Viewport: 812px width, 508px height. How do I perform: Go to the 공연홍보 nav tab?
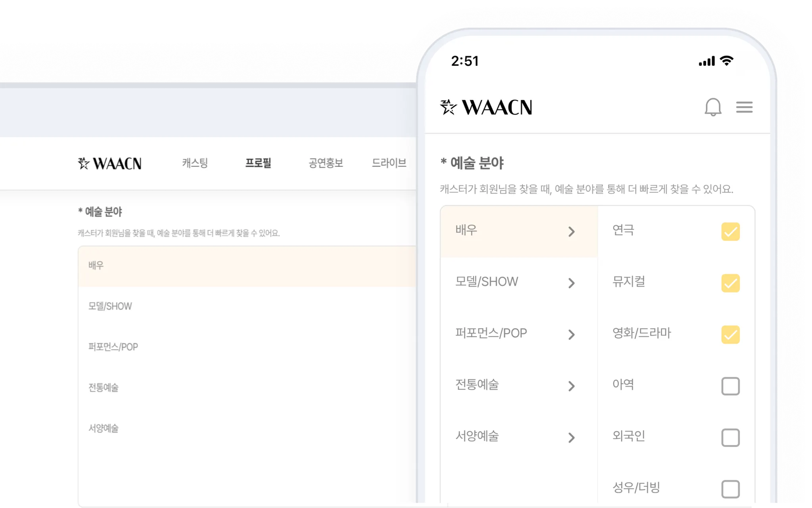tap(326, 163)
